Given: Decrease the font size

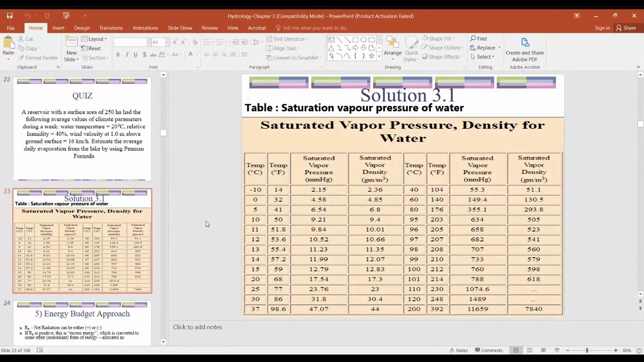Looking at the screenshot, I should tap(183, 42).
